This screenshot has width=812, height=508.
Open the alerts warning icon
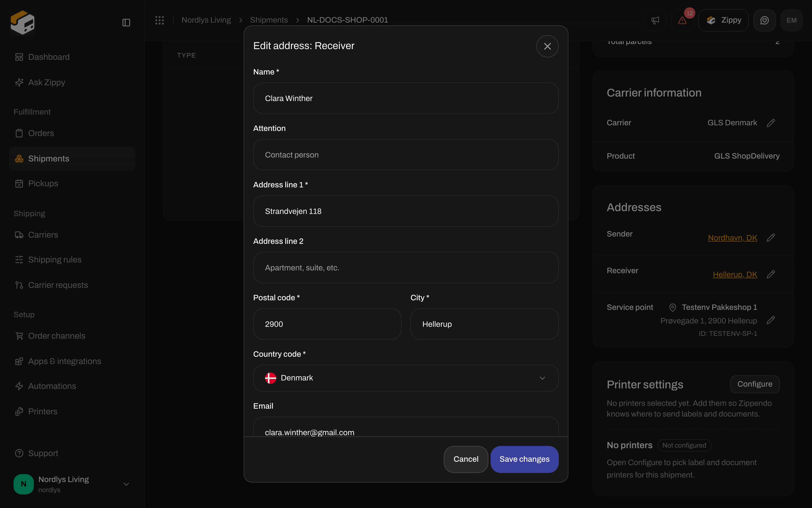tap(682, 20)
